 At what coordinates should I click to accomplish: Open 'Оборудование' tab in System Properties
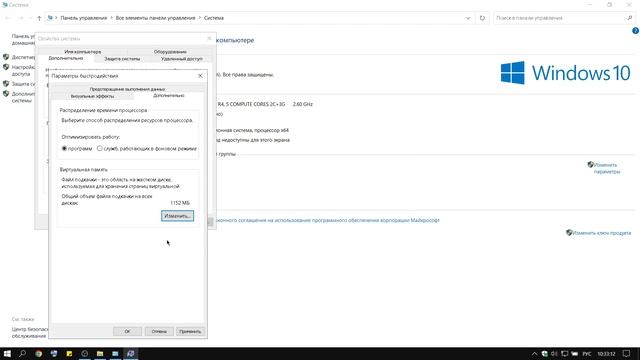170,52
